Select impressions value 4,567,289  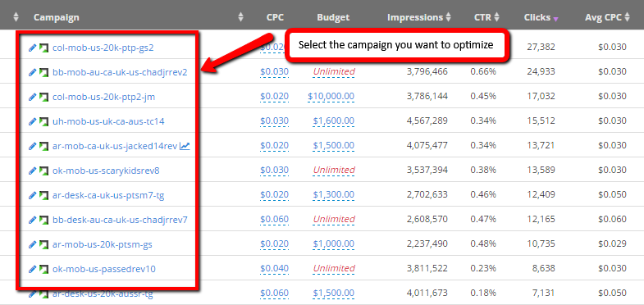click(x=427, y=121)
